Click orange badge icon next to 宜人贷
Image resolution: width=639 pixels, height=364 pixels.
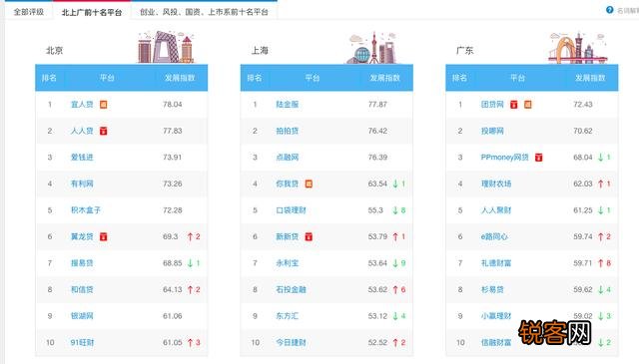(104, 105)
